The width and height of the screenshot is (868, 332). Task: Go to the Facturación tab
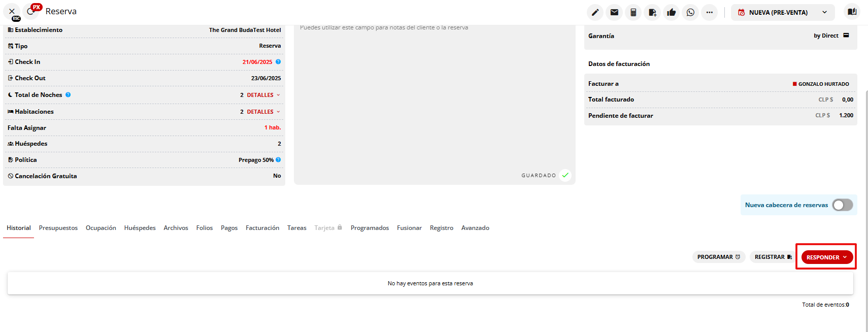pyautogui.click(x=262, y=228)
